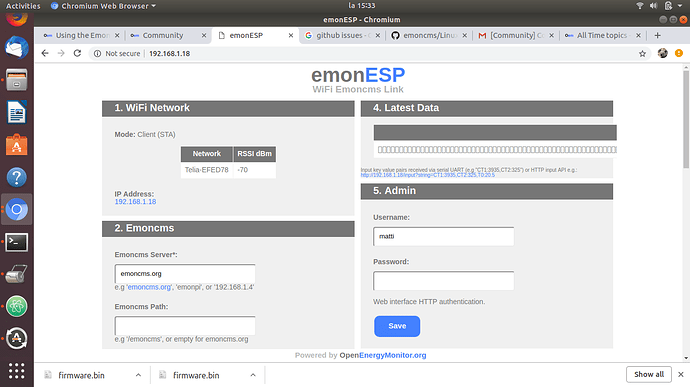Open Files manager from the dock

(17, 80)
